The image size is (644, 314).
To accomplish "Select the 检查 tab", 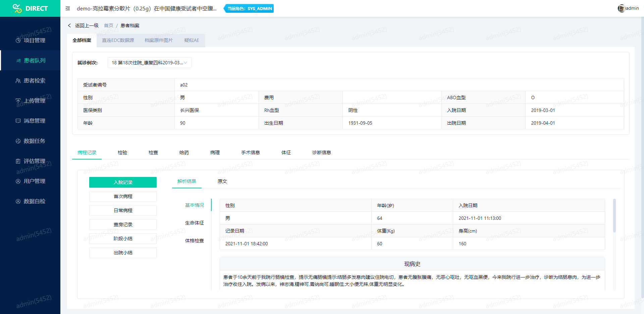I will pyautogui.click(x=153, y=152).
